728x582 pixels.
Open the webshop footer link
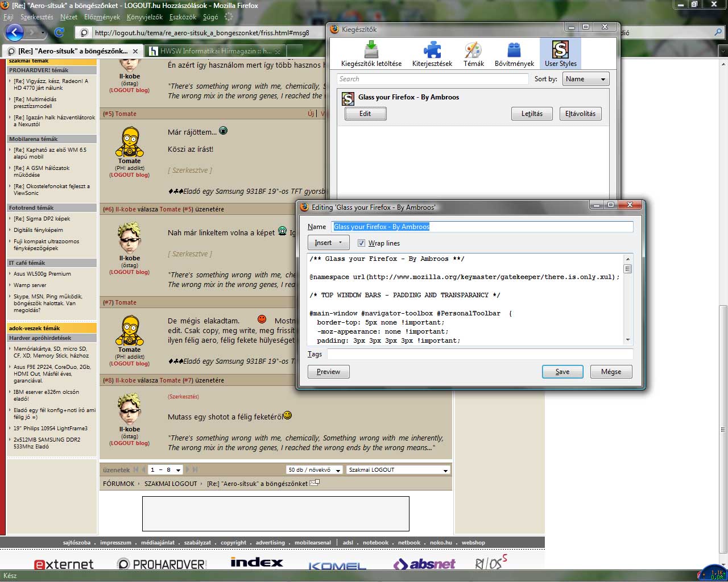pyautogui.click(x=473, y=543)
